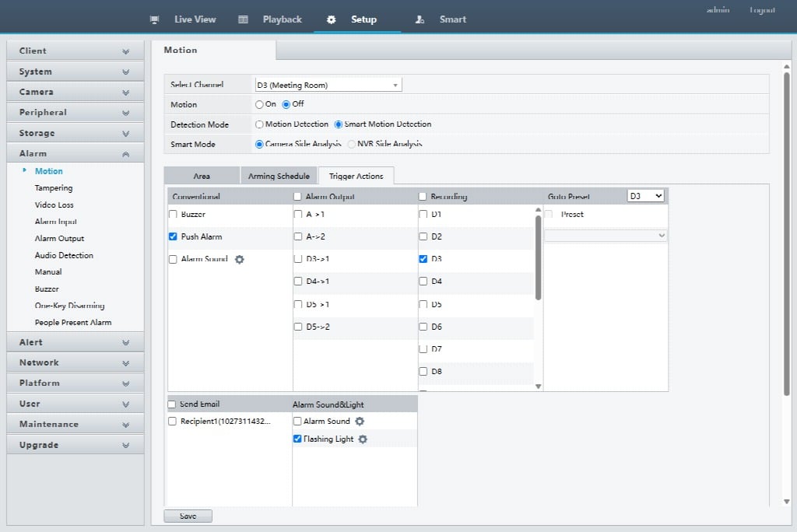797x532 pixels.
Task: Enable the Buzzer checkbox
Action: click(173, 215)
